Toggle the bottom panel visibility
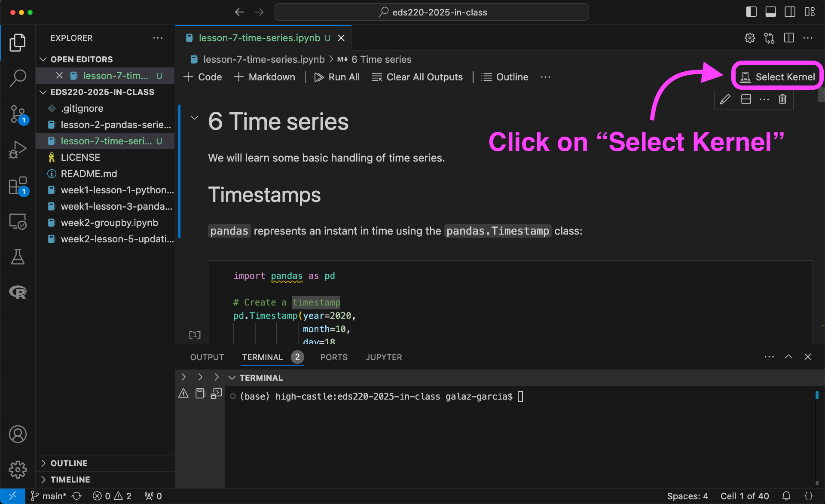 tap(770, 12)
